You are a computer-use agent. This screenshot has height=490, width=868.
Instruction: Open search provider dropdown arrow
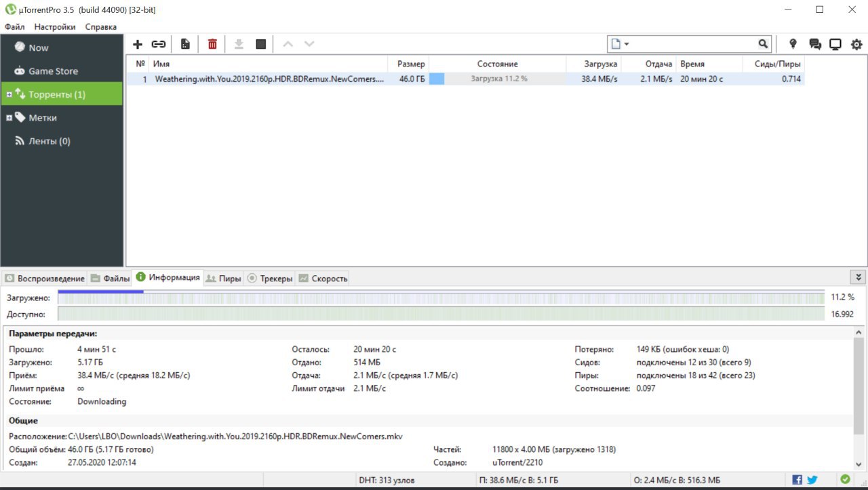tap(627, 44)
